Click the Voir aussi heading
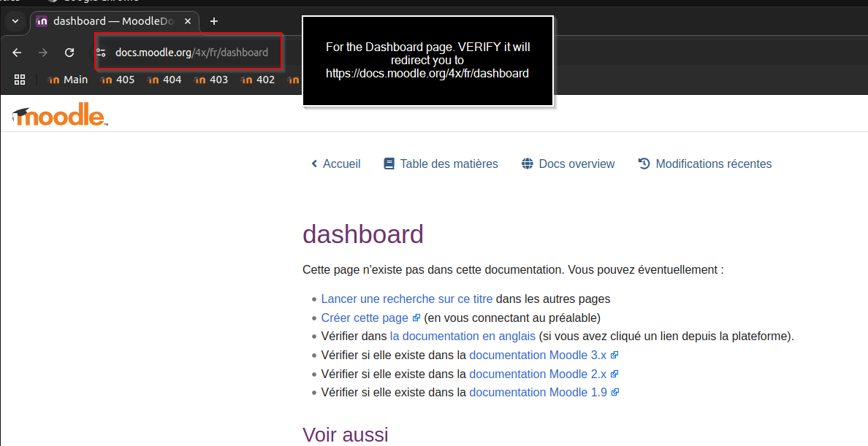Image resolution: width=868 pixels, height=446 pixels. point(346,434)
